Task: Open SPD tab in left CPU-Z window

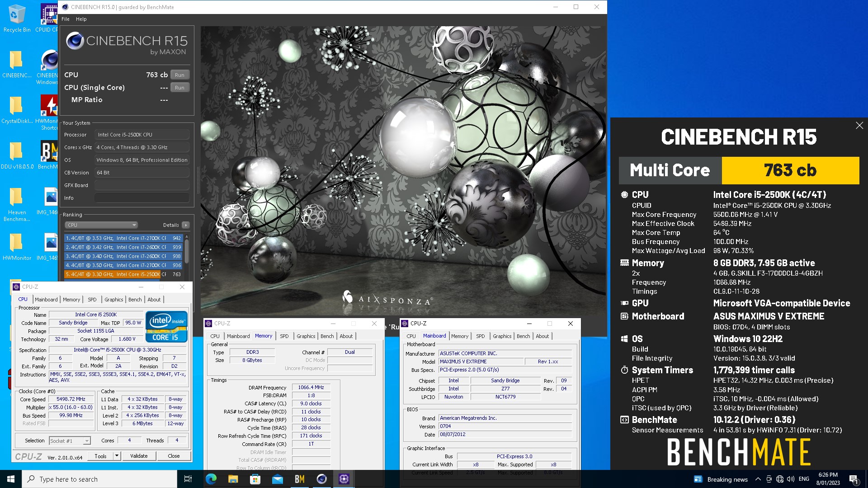Action: (x=92, y=300)
